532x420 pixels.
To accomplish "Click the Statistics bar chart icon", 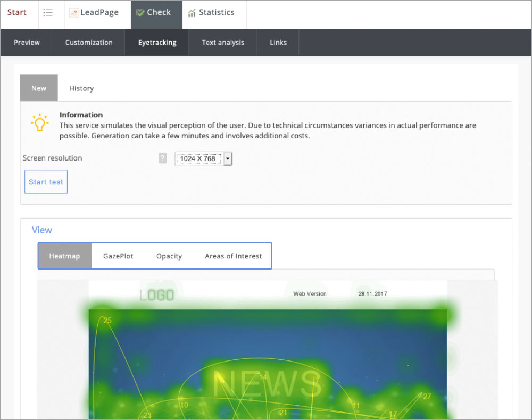I will pos(192,13).
